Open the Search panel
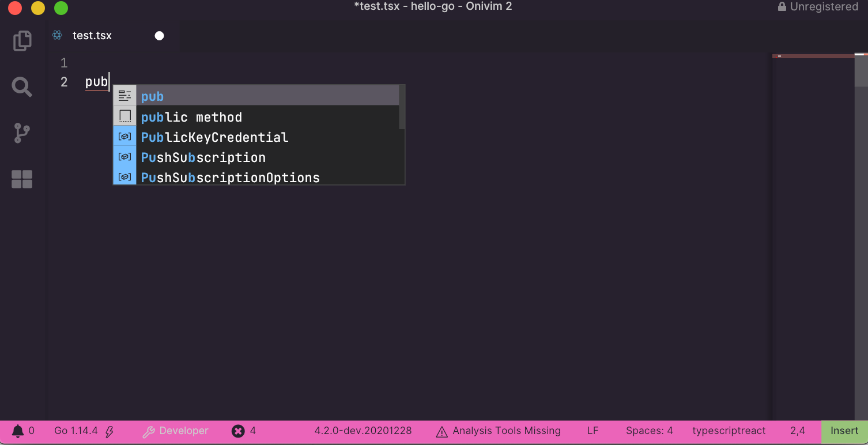Viewport: 868px width, 445px height. (x=21, y=87)
